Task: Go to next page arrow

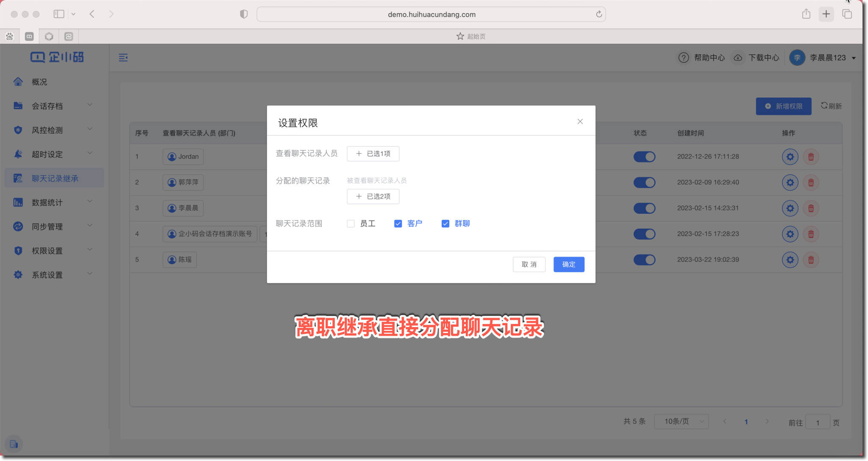Action: point(767,422)
